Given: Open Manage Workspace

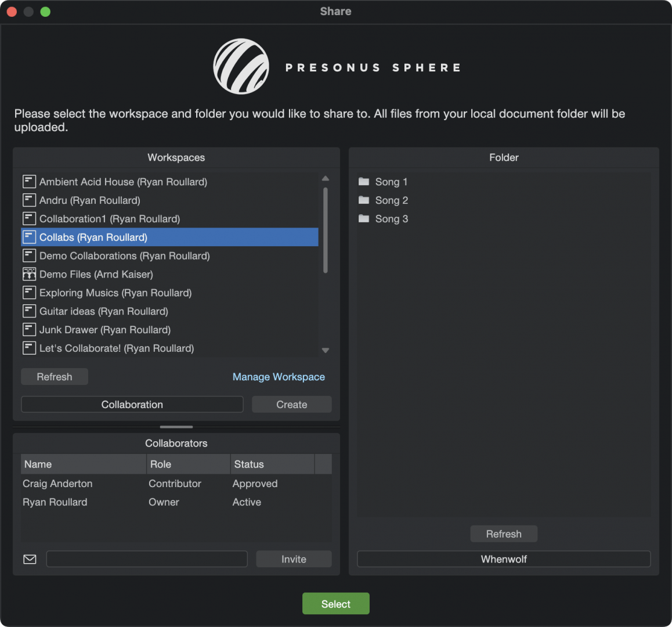Looking at the screenshot, I should point(279,376).
